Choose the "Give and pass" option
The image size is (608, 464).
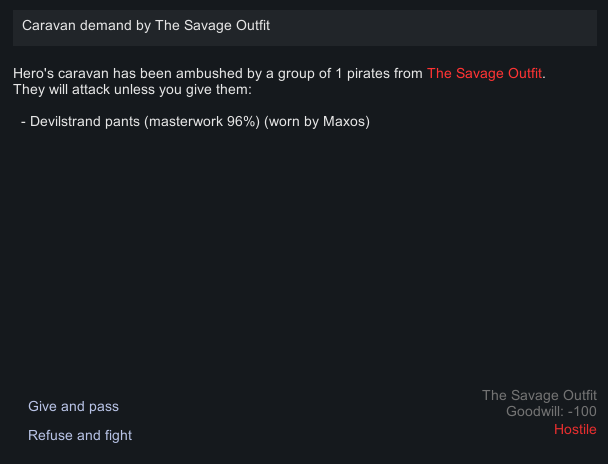click(73, 406)
